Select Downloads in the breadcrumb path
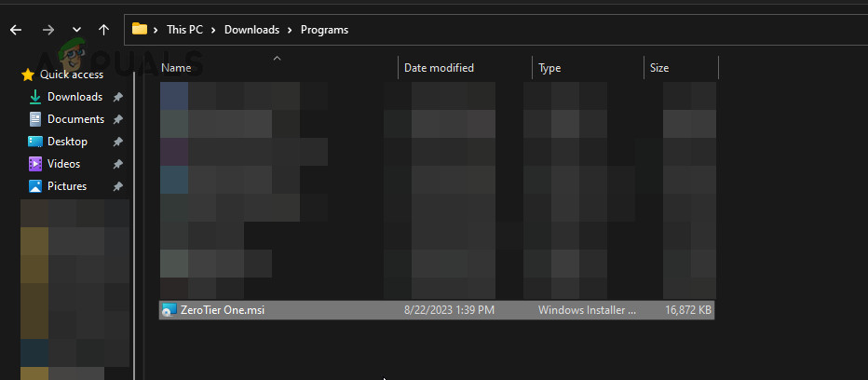The width and height of the screenshot is (868, 380). pos(251,30)
